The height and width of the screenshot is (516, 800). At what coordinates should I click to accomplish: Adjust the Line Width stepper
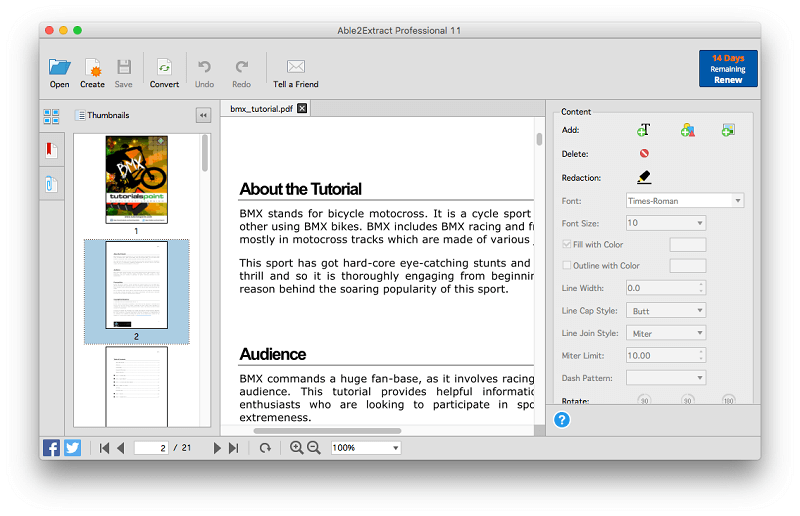click(x=702, y=288)
